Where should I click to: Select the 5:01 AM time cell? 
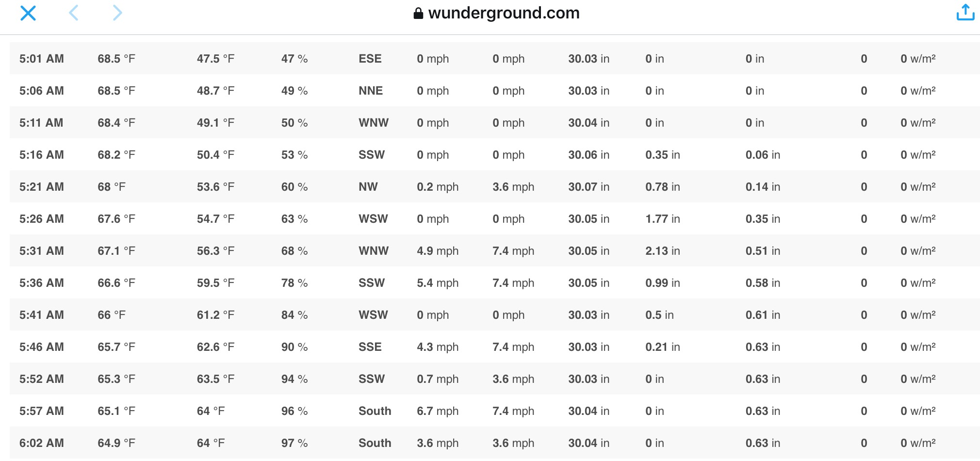pyautogui.click(x=42, y=59)
